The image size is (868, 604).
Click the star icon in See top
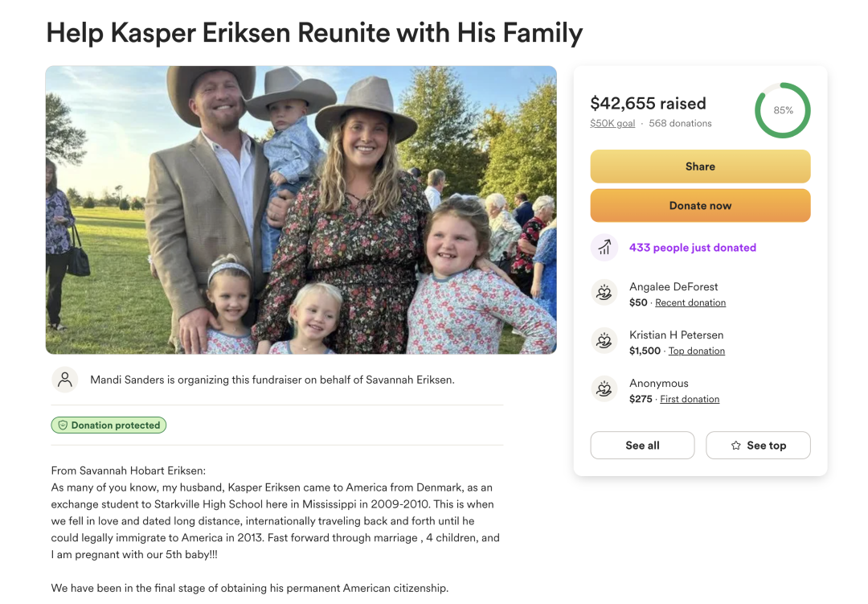(735, 446)
